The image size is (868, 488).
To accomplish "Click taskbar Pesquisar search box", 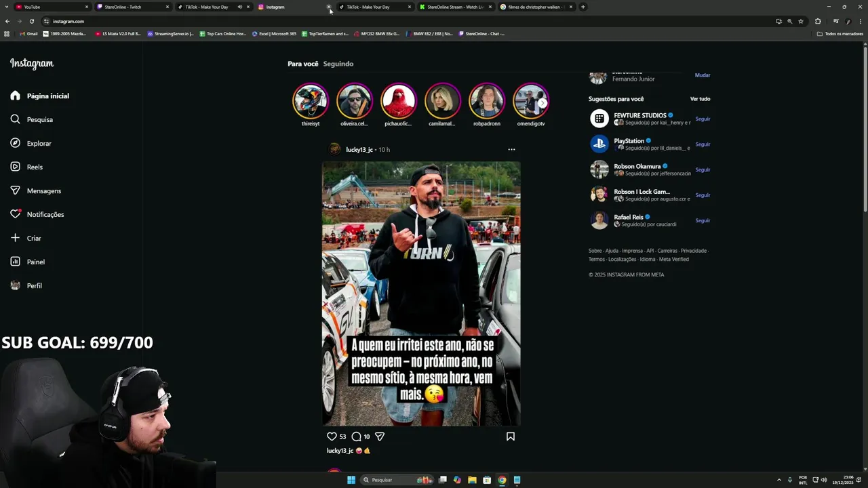I will point(397,480).
